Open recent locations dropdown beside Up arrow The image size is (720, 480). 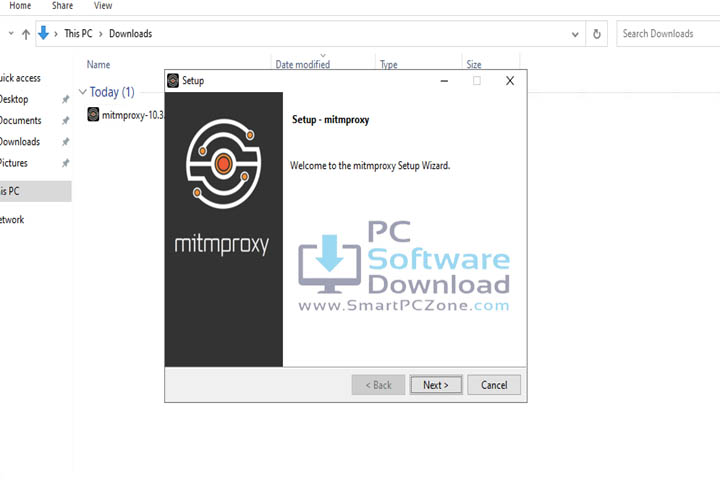pyautogui.click(x=11, y=34)
